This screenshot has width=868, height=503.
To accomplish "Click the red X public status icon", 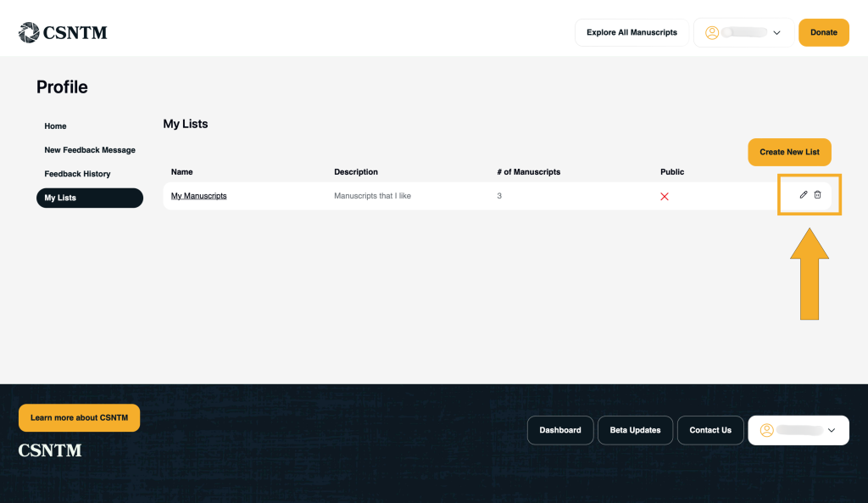I will click(665, 197).
